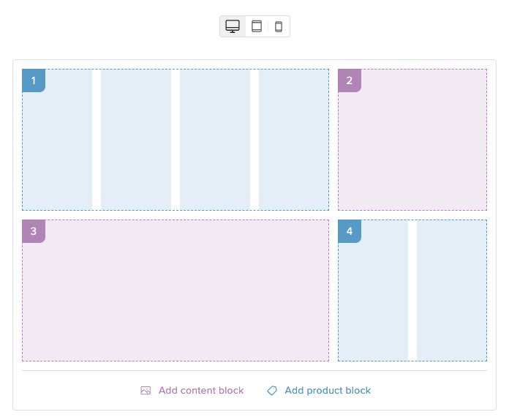Select the left column of block 4

tap(373, 300)
